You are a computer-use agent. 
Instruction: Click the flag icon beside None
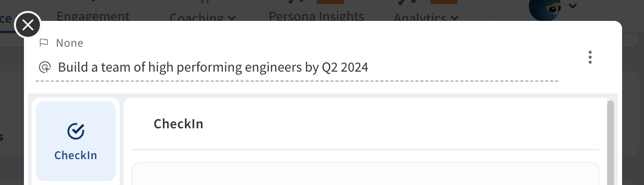coord(44,43)
